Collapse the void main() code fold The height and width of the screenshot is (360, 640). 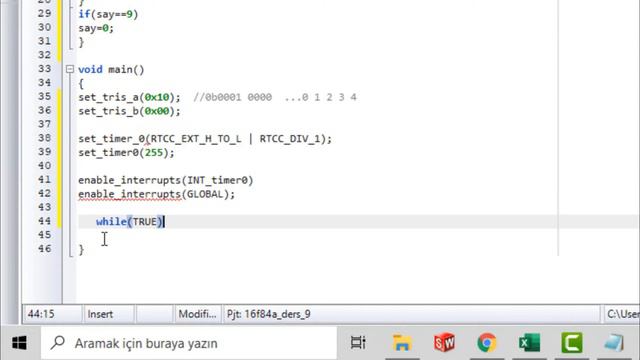click(x=70, y=69)
